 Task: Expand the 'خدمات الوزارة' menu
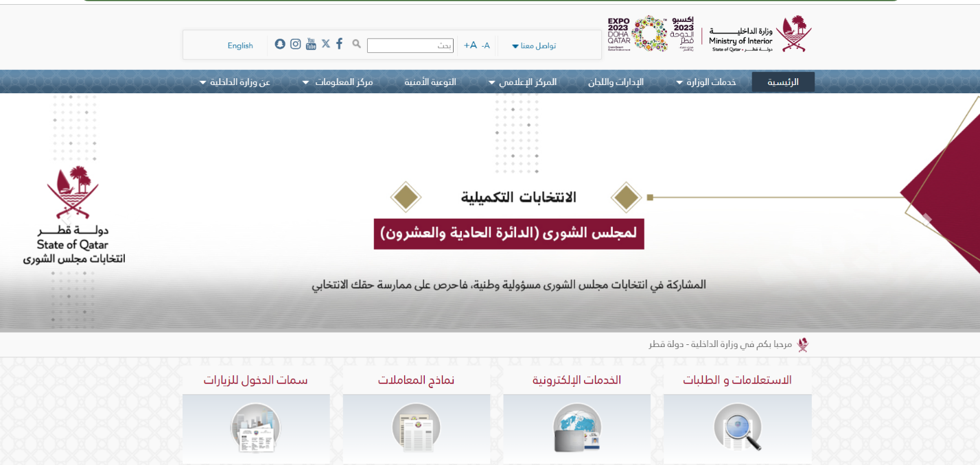[705, 82]
